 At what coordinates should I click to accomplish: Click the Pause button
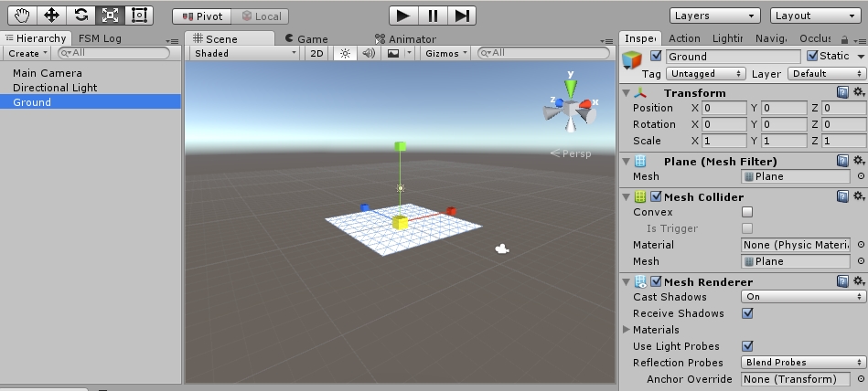pyautogui.click(x=433, y=16)
